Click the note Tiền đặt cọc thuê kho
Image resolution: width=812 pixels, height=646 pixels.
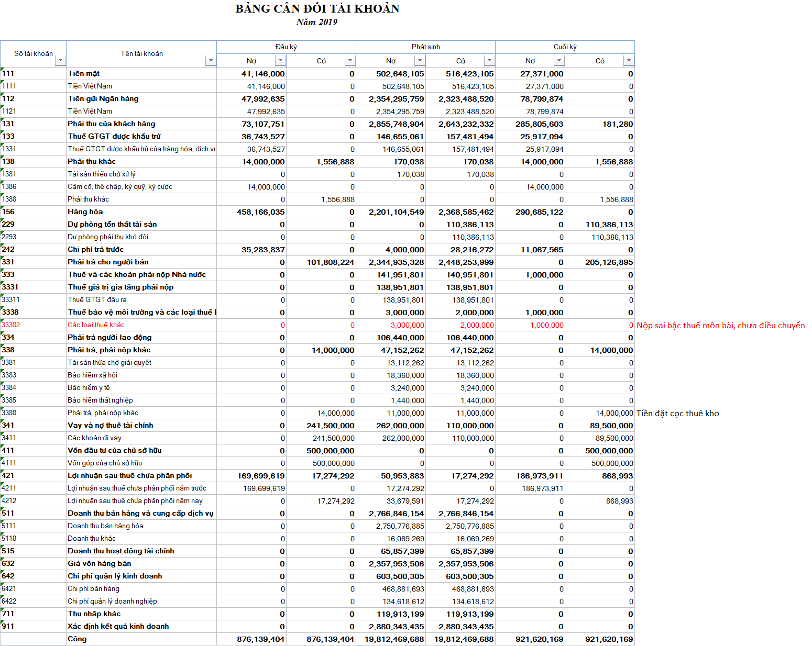(677, 414)
